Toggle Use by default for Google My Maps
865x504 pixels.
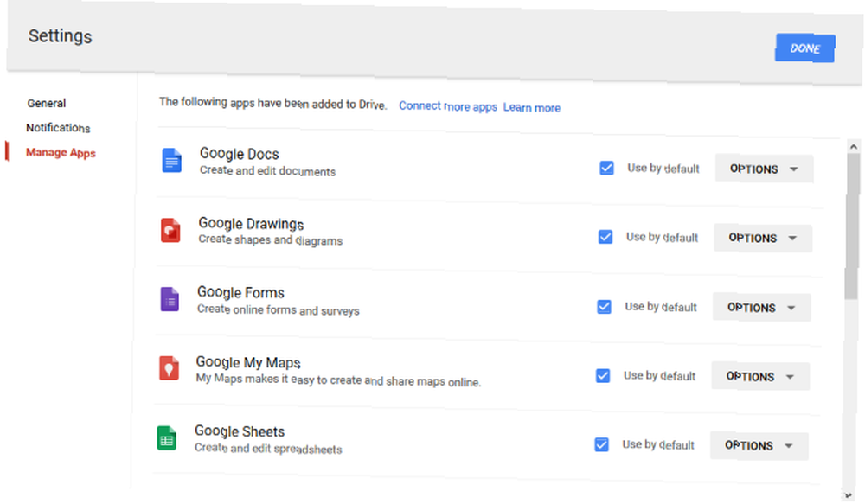pos(603,375)
